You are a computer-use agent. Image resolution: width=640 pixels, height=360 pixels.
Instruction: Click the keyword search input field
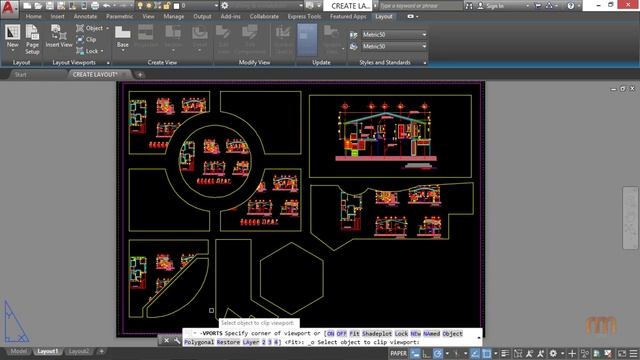(420, 6)
